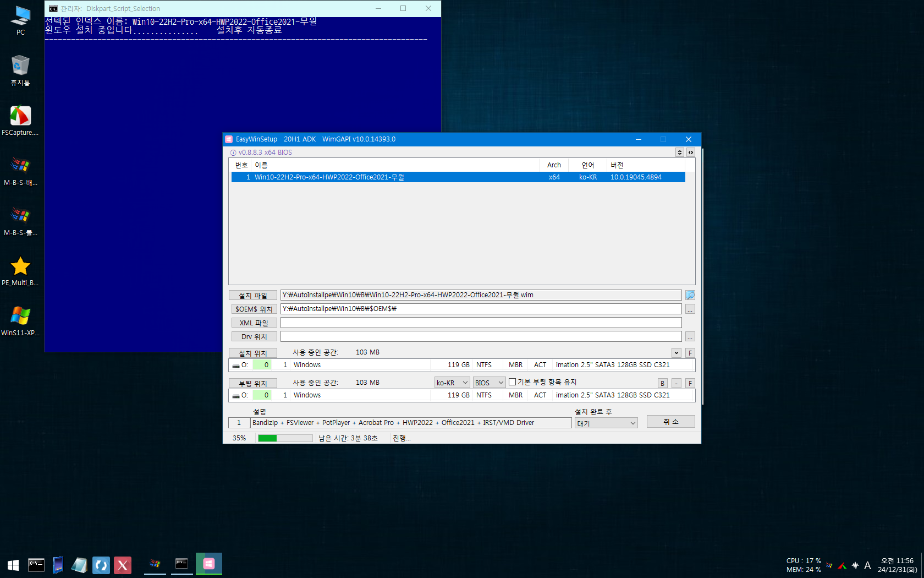The width and height of the screenshot is (924, 578).
Task: Open the PC desktop icon
Action: click(x=20, y=20)
